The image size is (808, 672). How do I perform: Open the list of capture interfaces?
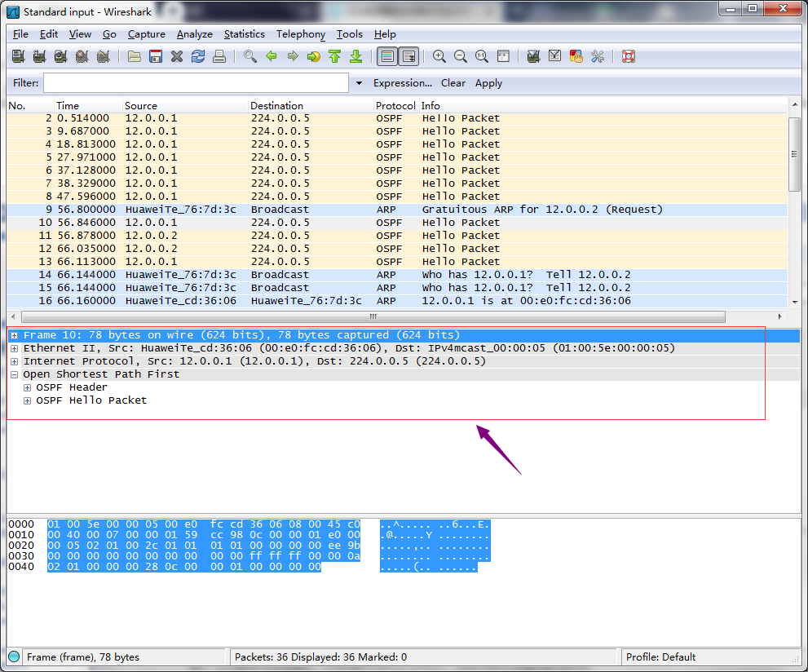tap(19, 56)
